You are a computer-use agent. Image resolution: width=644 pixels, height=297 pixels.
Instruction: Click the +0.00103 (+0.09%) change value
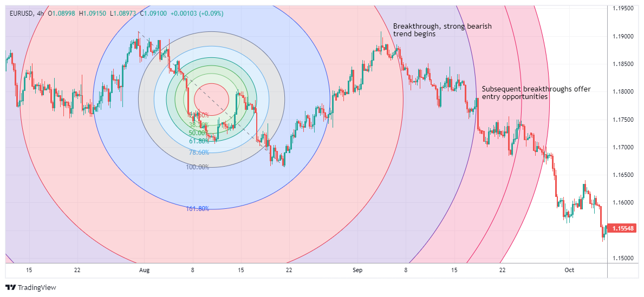point(197,13)
